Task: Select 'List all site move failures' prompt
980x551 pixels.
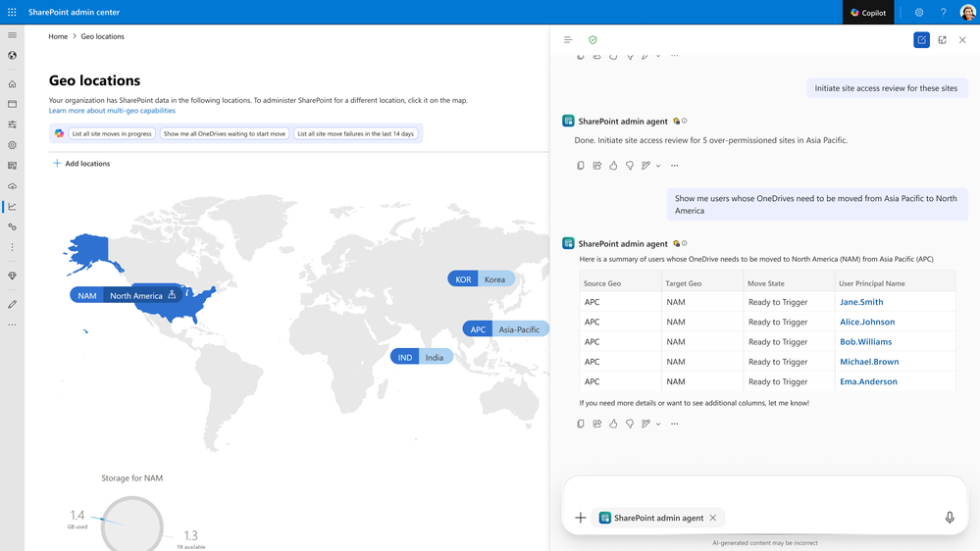Action: pos(356,133)
